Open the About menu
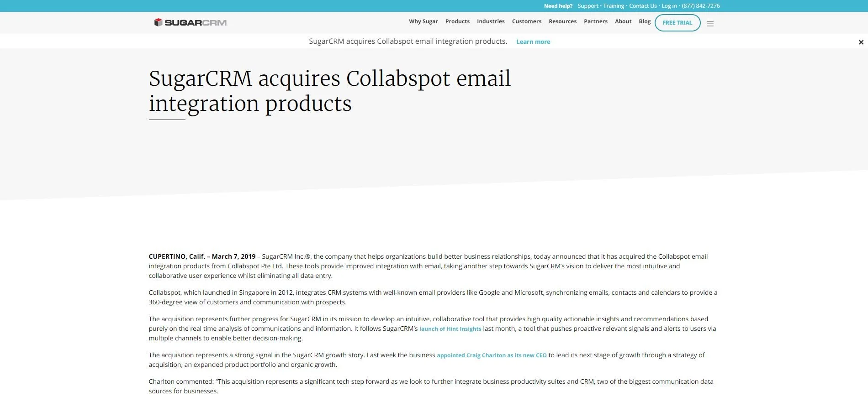The image size is (868, 402). (x=623, y=21)
